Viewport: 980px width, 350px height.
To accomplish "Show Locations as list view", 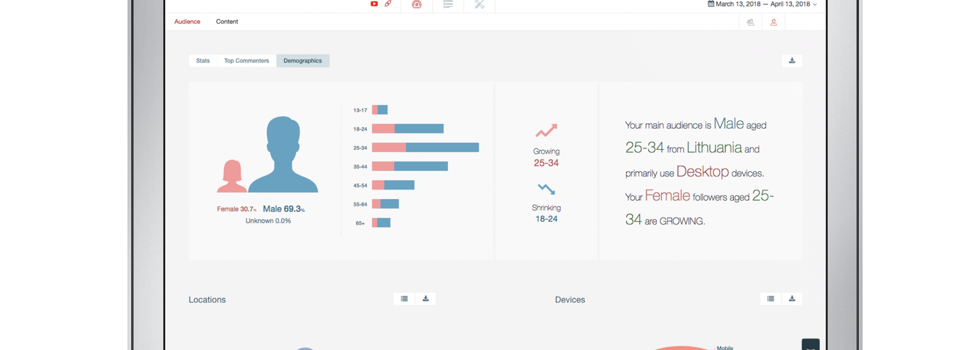I will 404,299.
